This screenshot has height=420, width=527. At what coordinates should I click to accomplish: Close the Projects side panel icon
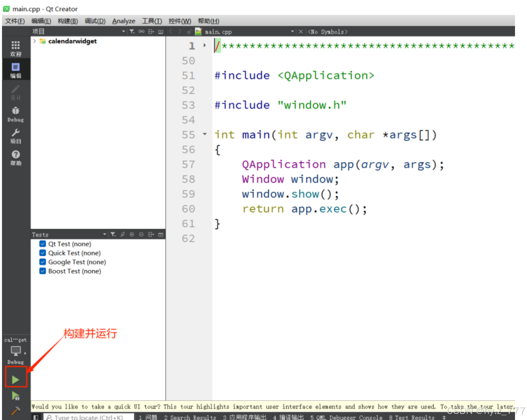point(161,32)
